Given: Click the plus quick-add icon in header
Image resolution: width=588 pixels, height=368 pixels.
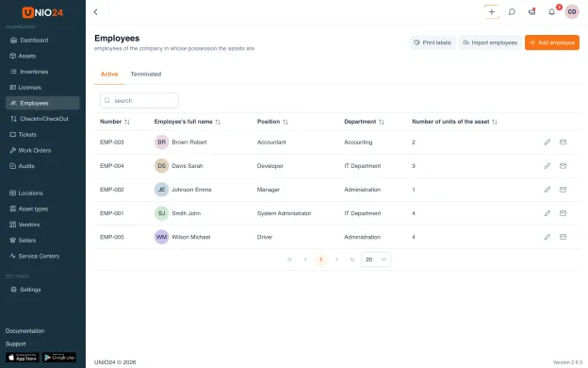Looking at the screenshot, I should coord(492,12).
